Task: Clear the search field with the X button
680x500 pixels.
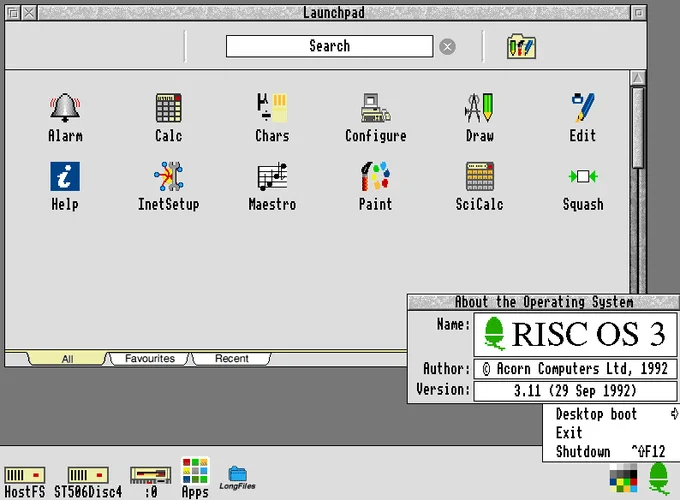Action: point(447,46)
